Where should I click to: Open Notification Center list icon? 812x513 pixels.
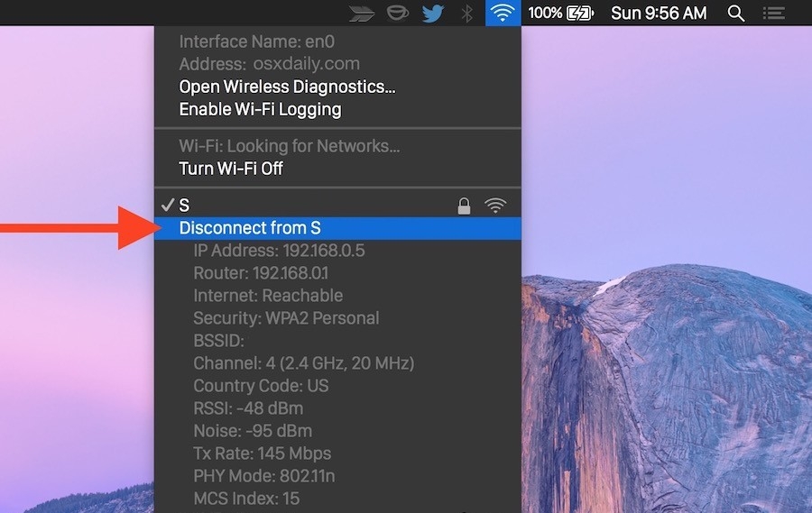click(774, 14)
